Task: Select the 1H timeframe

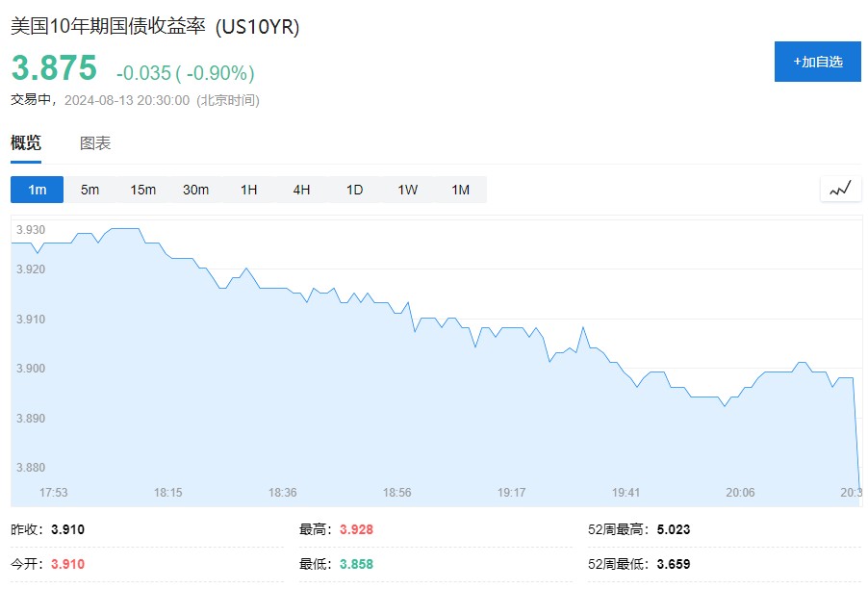Action: click(x=248, y=190)
